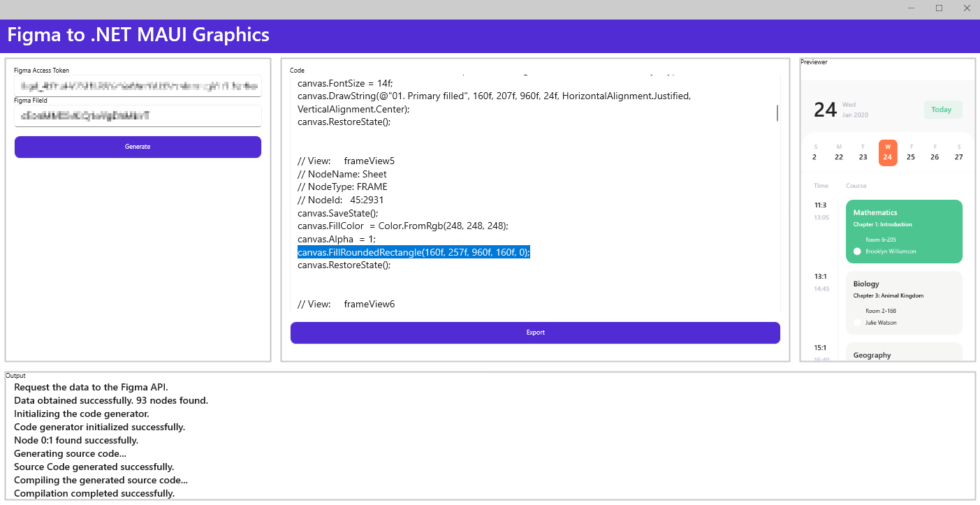Select the Figma Access Token input field
This screenshot has height=505, width=980.
pos(138,86)
